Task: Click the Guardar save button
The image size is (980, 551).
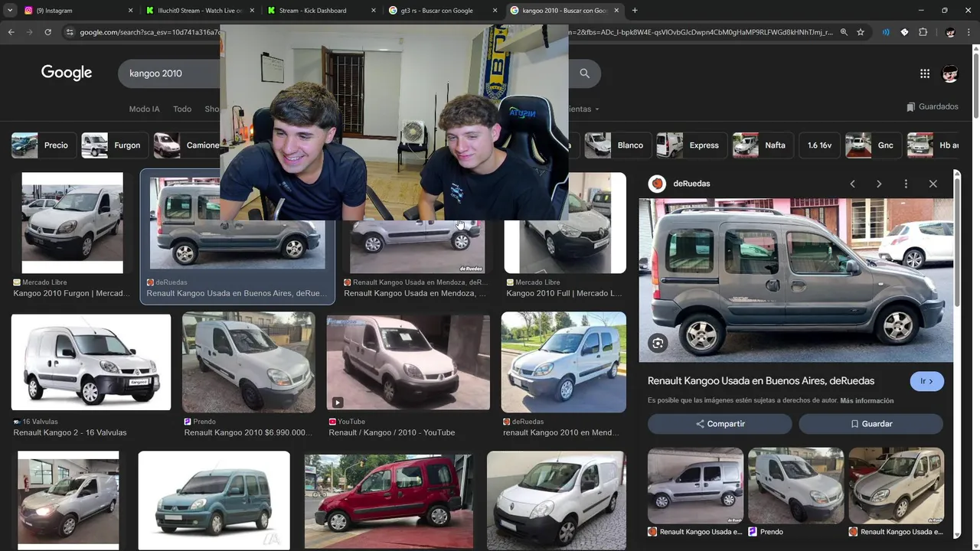Action: click(871, 424)
